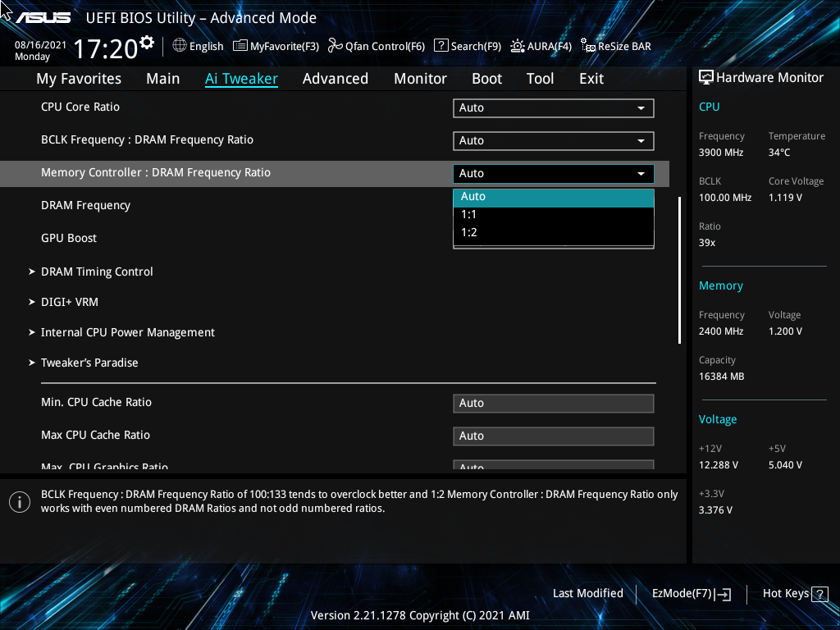
Task: Click the CPU temperature value 34°C
Action: pos(779,153)
